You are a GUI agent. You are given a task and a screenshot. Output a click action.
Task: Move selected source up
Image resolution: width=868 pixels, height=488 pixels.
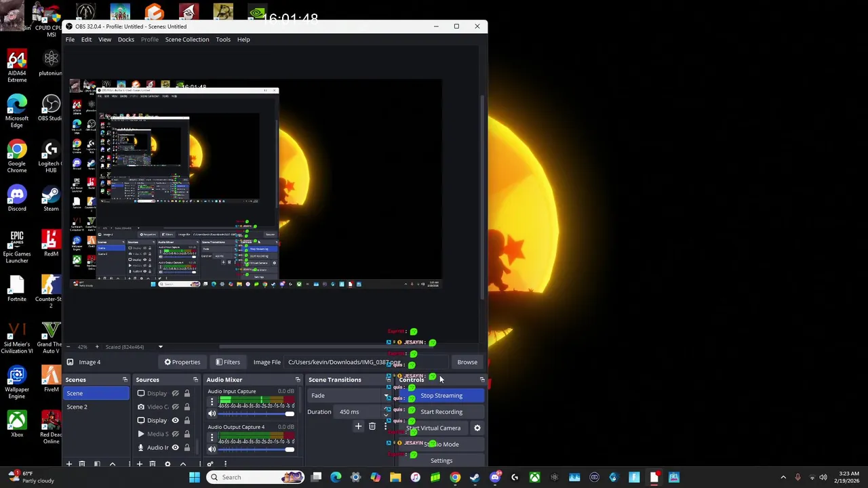(183, 464)
